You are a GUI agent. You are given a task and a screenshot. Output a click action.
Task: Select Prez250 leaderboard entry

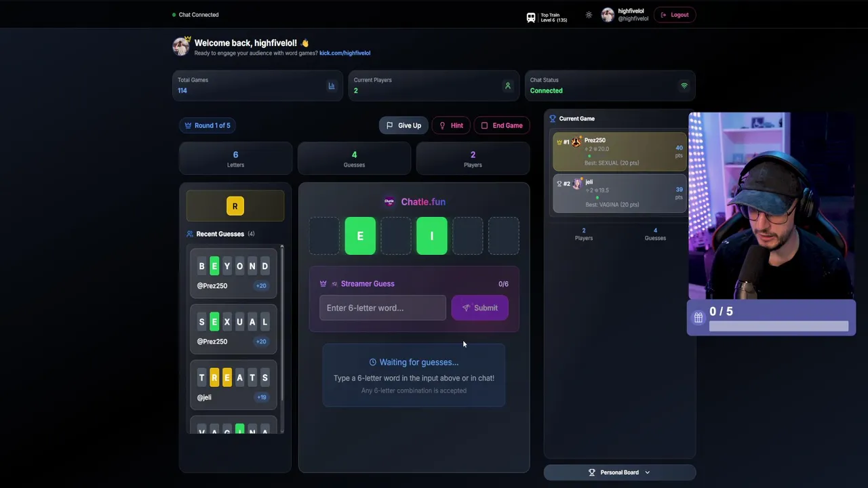(x=620, y=151)
